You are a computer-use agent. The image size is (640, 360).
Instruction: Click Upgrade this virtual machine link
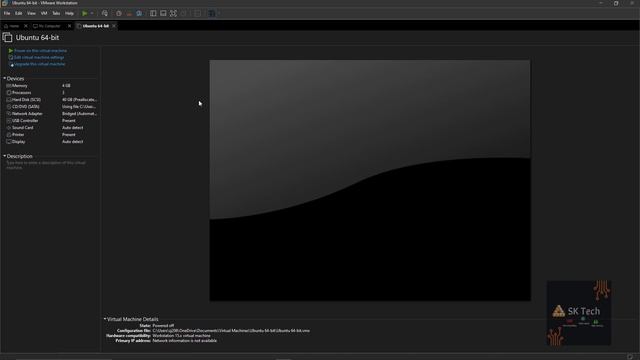coord(40,64)
